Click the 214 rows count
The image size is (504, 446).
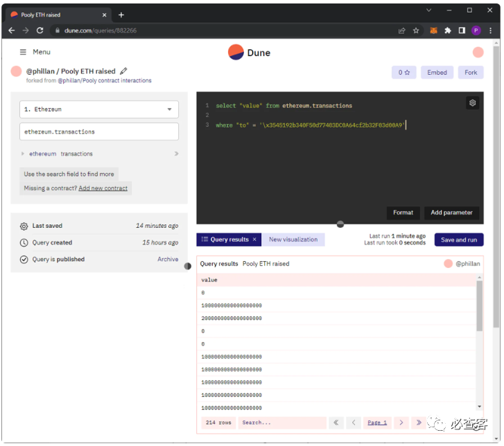click(x=218, y=423)
